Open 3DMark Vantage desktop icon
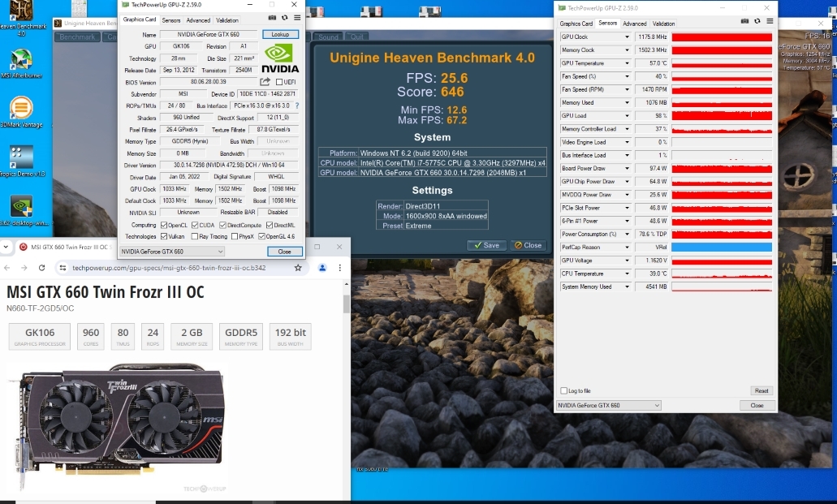837x504 pixels. click(x=21, y=112)
